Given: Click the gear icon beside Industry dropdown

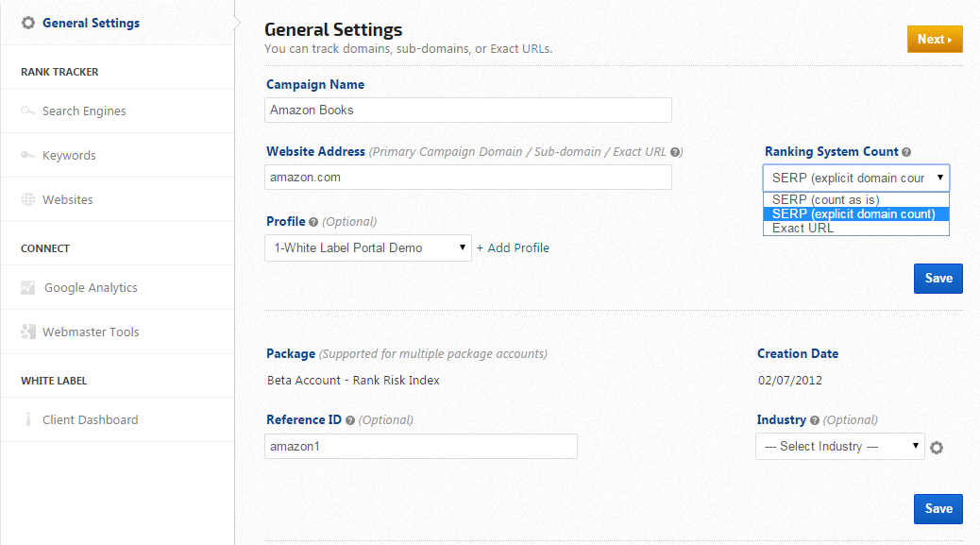Looking at the screenshot, I should tap(937, 448).
